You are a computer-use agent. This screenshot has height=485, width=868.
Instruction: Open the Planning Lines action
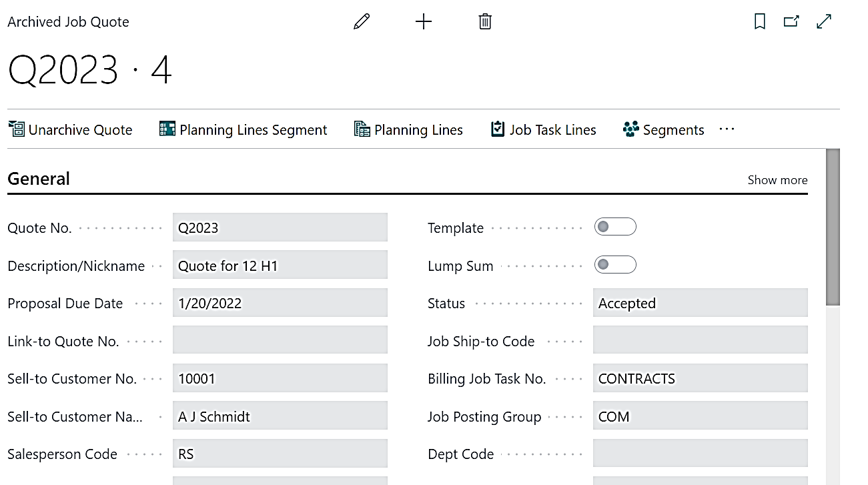(x=408, y=129)
